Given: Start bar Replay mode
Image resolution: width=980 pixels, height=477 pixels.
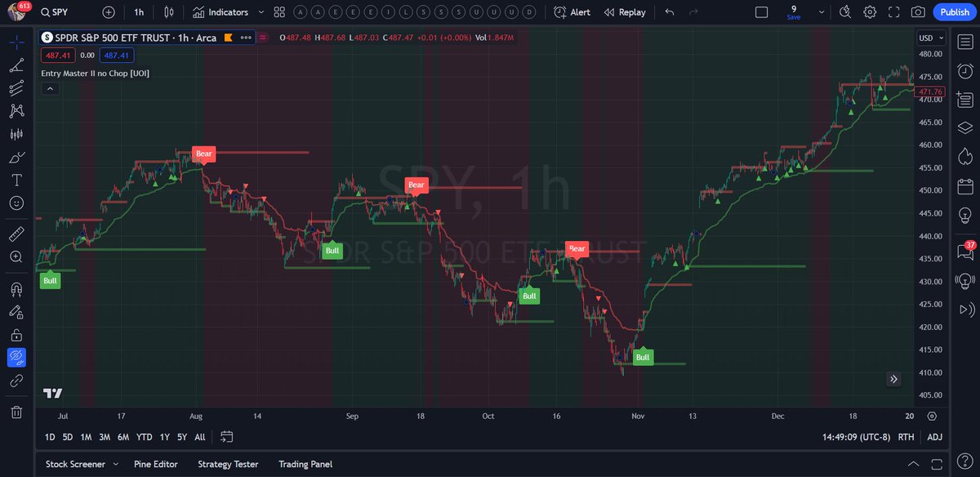Looking at the screenshot, I should tap(625, 12).
